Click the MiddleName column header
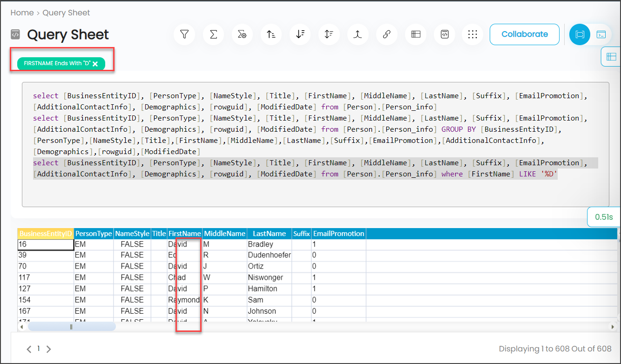The image size is (621, 364). point(225,234)
